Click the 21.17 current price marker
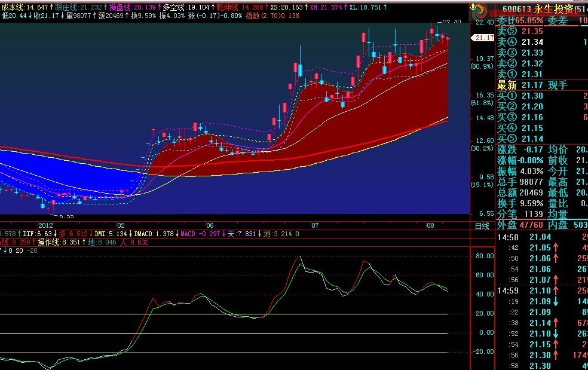 coord(483,38)
